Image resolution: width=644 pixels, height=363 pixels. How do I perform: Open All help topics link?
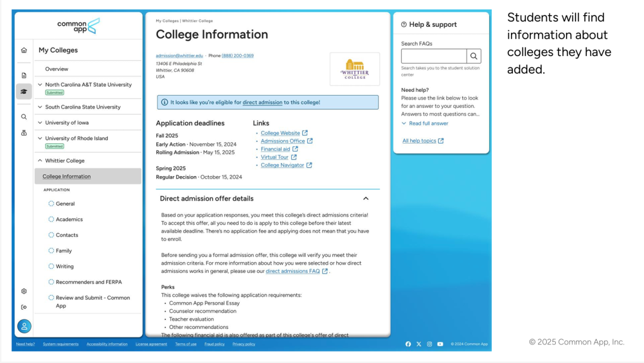click(x=419, y=140)
